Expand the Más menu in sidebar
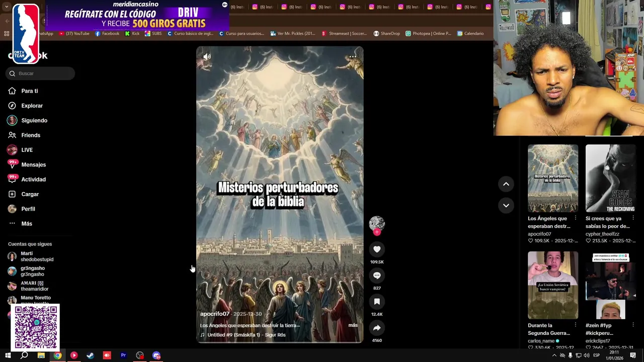 coord(26,224)
